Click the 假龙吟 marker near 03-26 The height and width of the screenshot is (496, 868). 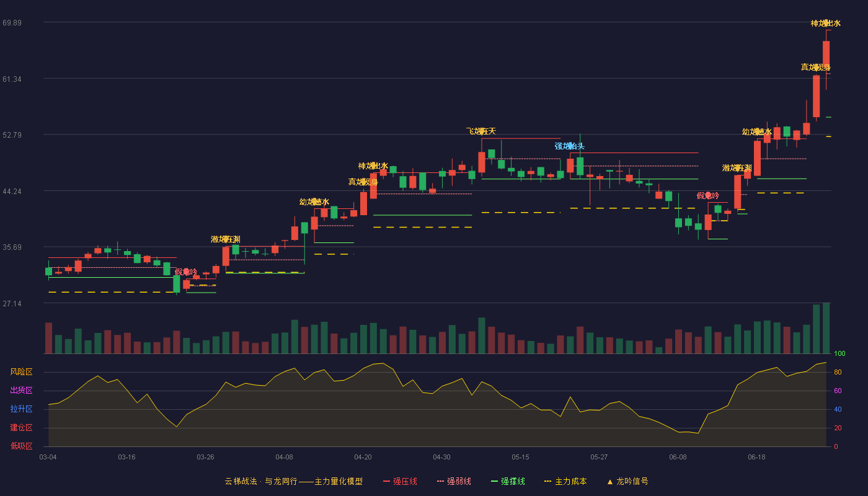click(x=186, y=272)
